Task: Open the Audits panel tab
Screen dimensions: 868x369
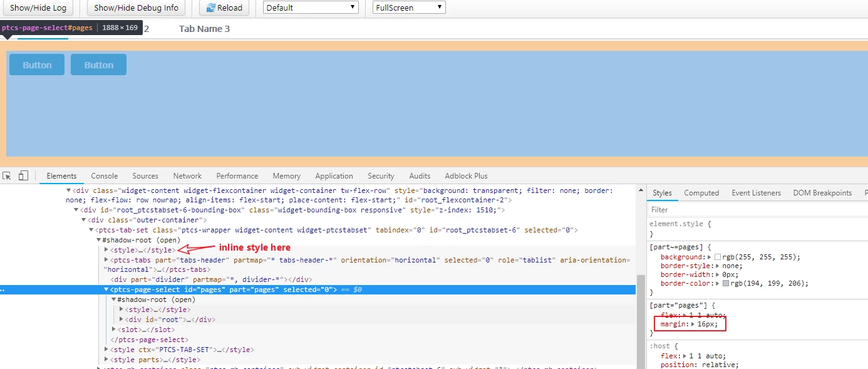Action: (x=420, y=176)
